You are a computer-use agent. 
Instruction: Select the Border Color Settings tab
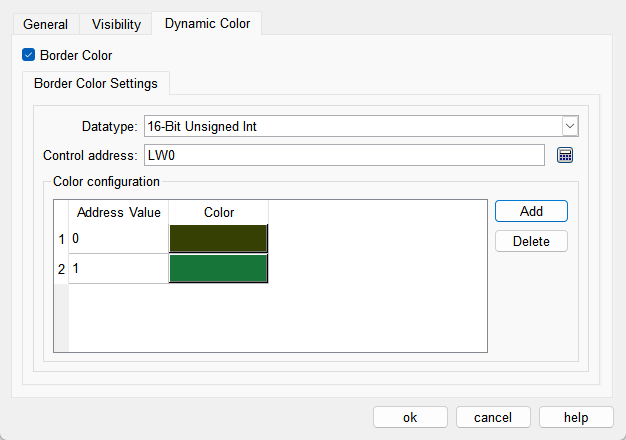point(96,83)
